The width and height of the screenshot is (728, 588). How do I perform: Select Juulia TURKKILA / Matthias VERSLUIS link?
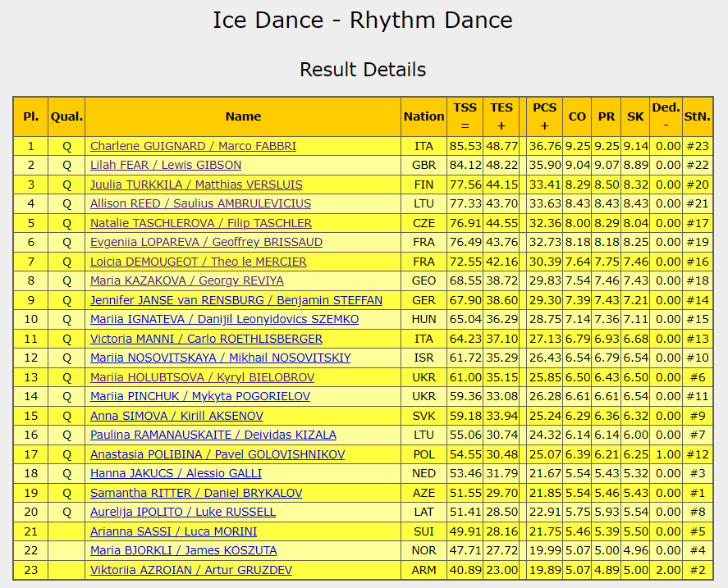coord(196,185)
